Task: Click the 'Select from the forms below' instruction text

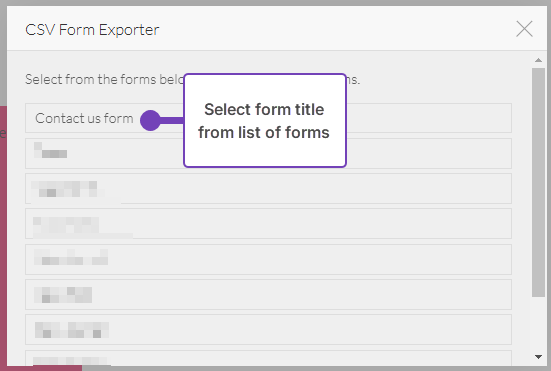Action: pyautogui.click(x=105, y=80)
